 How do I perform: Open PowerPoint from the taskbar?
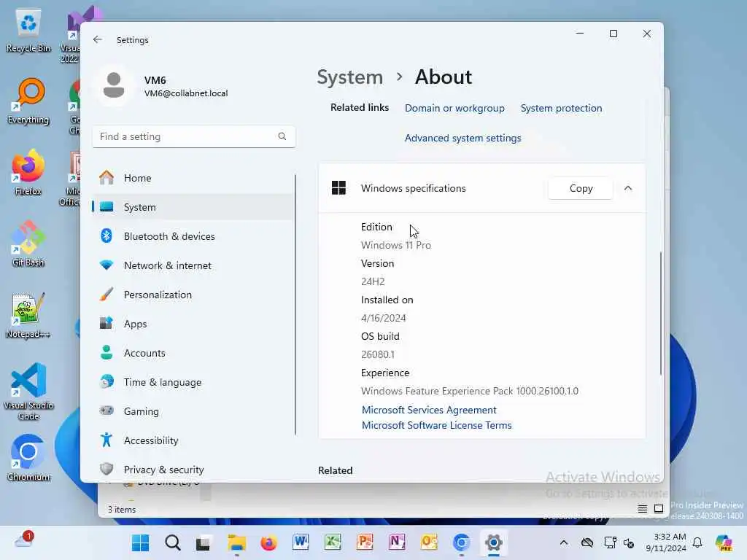pyautogui.click(x=365, y=542)
